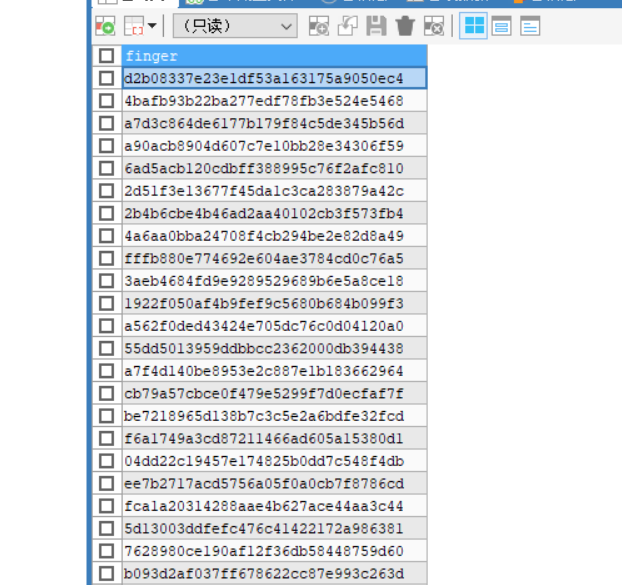The width and height of the screenshot is (622, 585).
Task: Select cell 55dd5013959ddbbcc2362000db394438
Action: (275, 348)
